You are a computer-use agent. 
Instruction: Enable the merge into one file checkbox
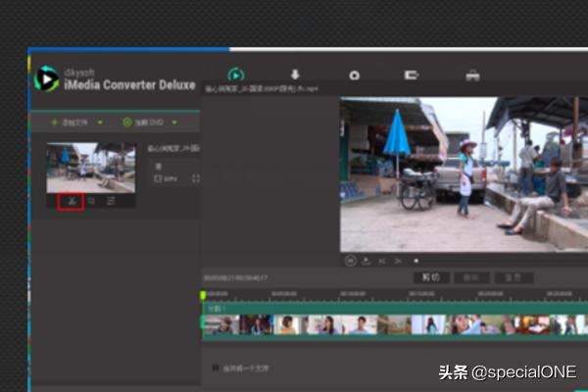click(216, 367)
